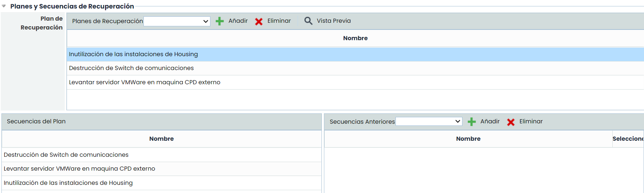Select Destrucción de Switch de comunicaciones plan row
Image resolution: width=644 pixels, height=193 pixels.
click(131, 68)
